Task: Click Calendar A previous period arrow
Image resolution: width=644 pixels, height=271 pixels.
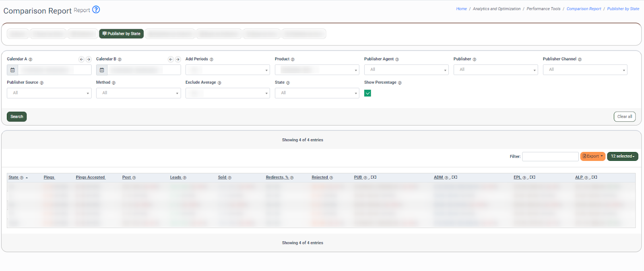Action: (81, 60)
